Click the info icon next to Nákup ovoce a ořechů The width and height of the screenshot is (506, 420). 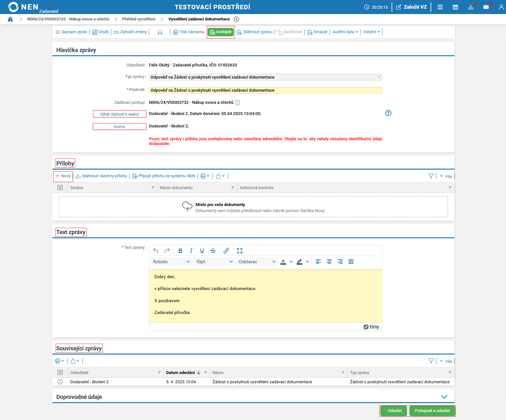point(237,103)
